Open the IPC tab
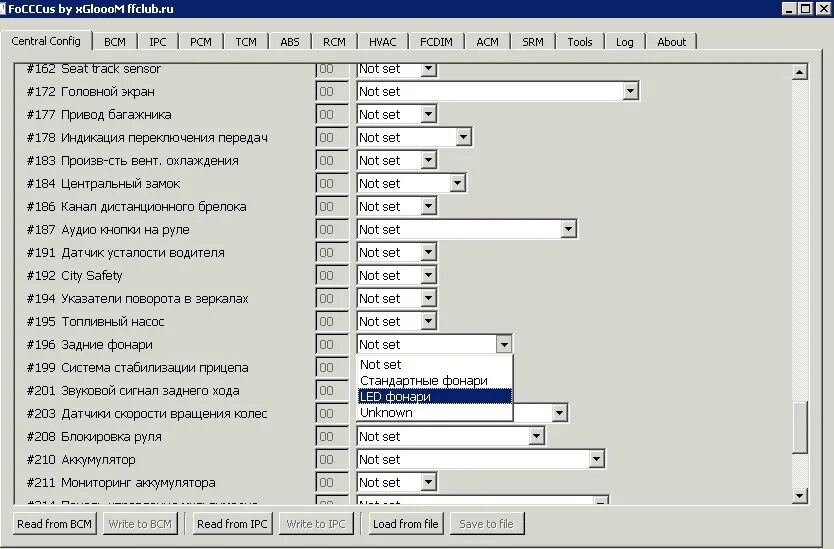 [x=157, y=42]
